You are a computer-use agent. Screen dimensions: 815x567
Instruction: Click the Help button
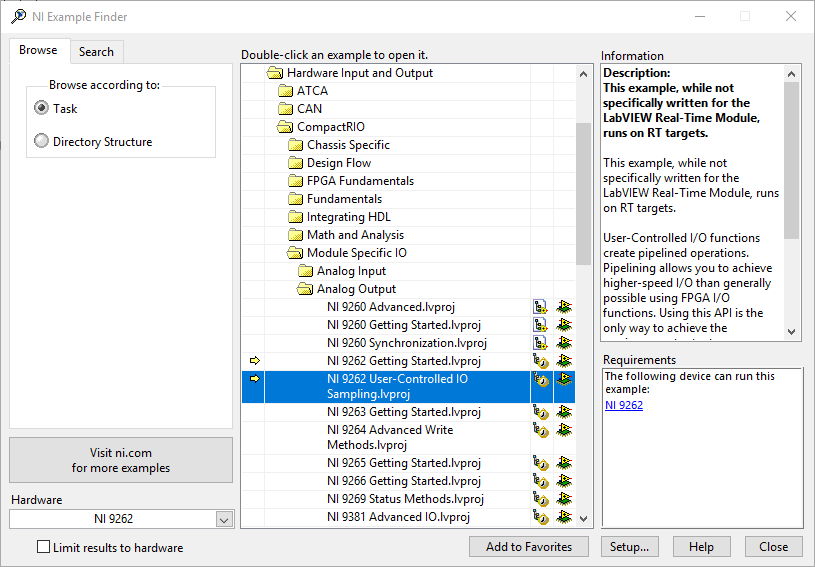point(701,547)
